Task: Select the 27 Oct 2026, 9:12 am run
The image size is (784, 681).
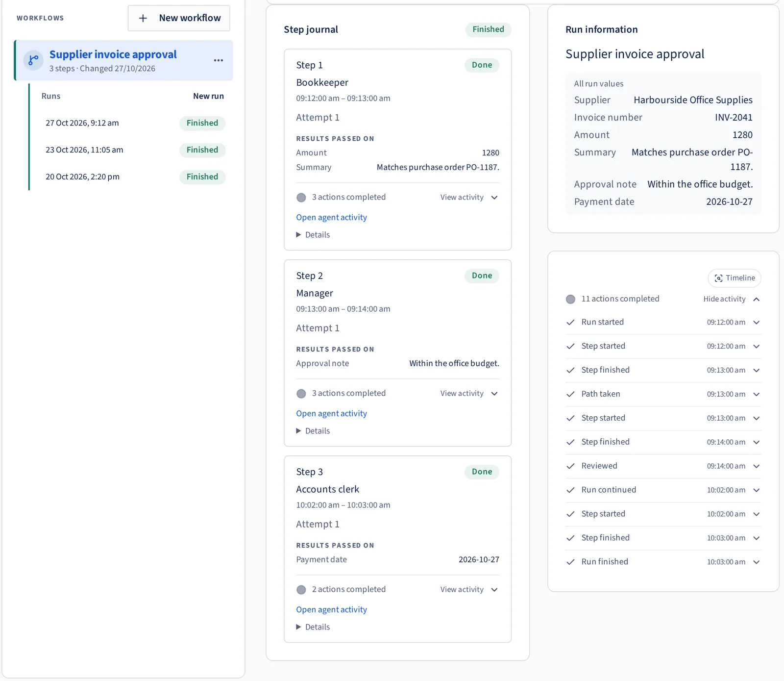Action: coord(135,123)
